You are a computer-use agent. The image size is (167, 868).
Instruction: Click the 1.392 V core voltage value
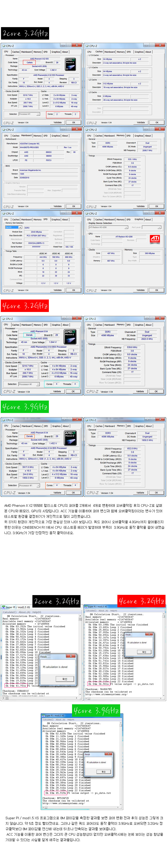click(x=53, y=70)
